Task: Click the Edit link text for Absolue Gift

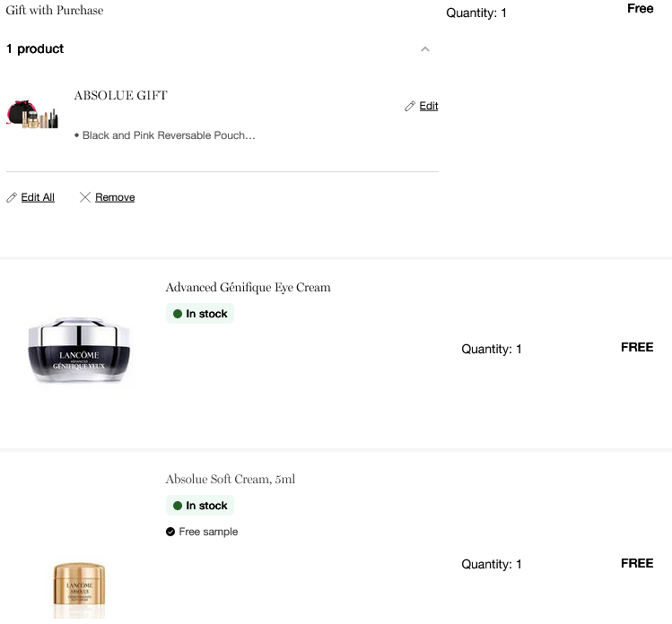Action: coord(429,106)
